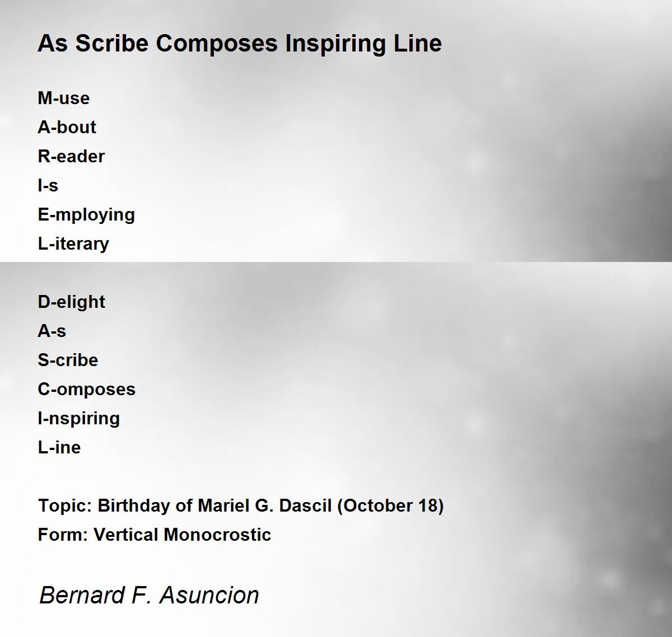Open author name Bernard F. Asuncion
Image resolution: width=672 pixels, height=637 pixels.
click(x=149, y=594)
